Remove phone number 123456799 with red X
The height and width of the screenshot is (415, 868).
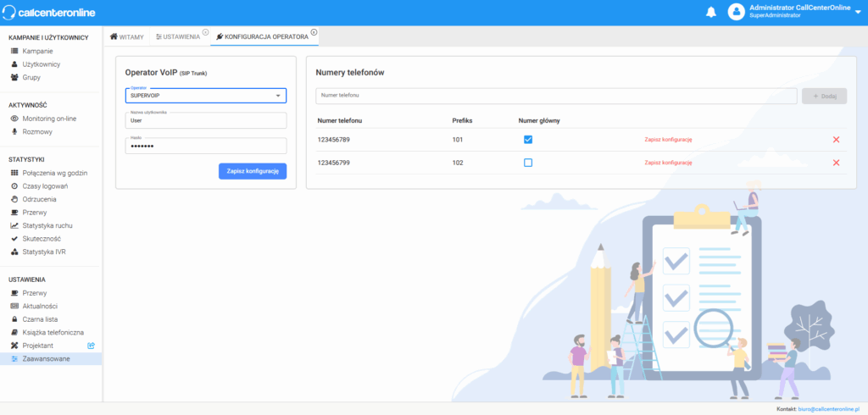click(x=836, y=163)
